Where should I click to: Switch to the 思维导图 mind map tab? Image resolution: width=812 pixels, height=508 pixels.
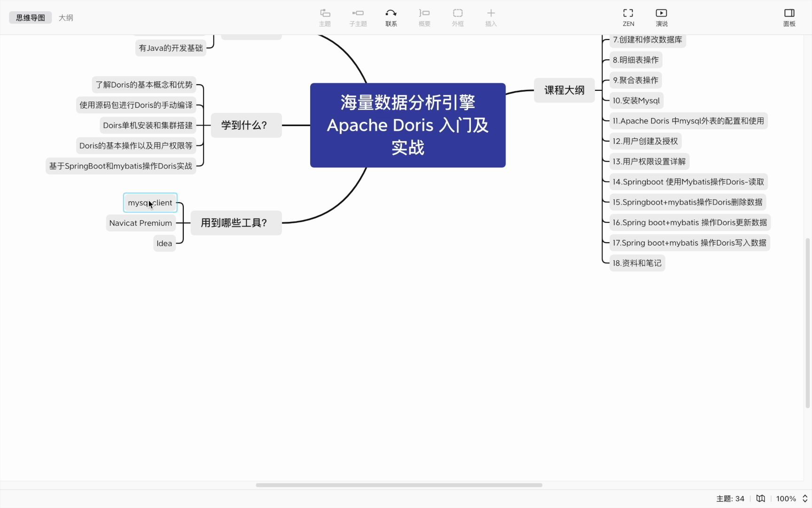(x=31, y=17)
